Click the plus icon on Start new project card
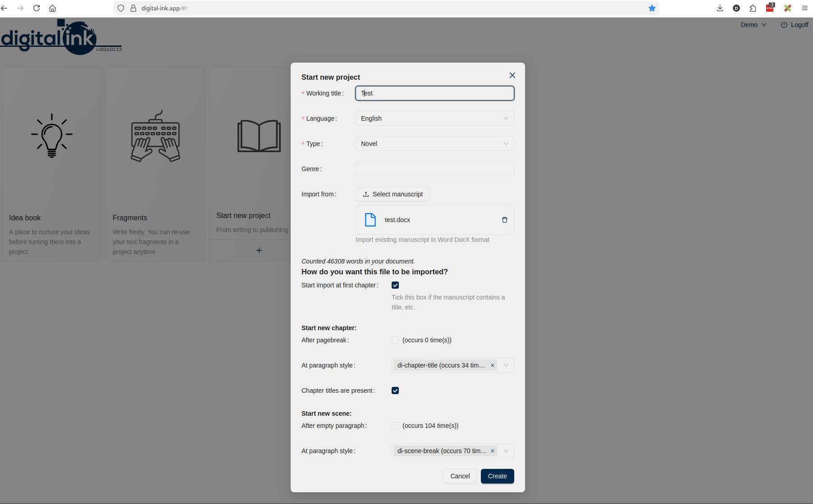 click(259, 250)
